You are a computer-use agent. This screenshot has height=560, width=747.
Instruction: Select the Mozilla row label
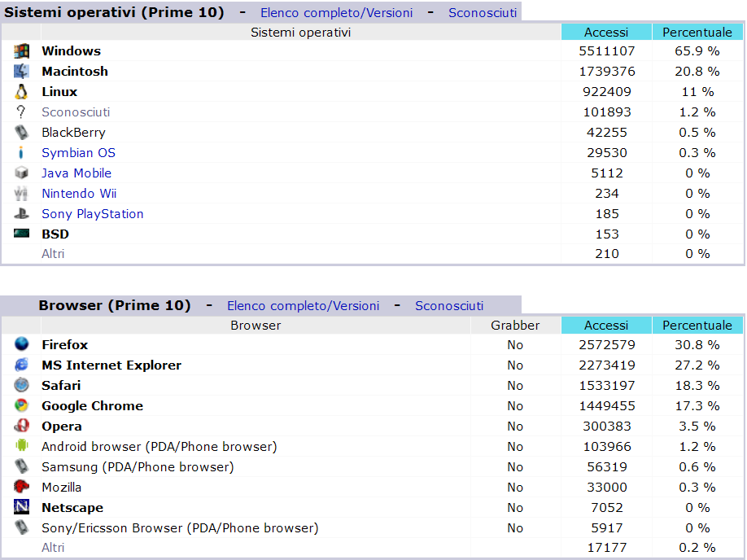(x=62, y=487)
